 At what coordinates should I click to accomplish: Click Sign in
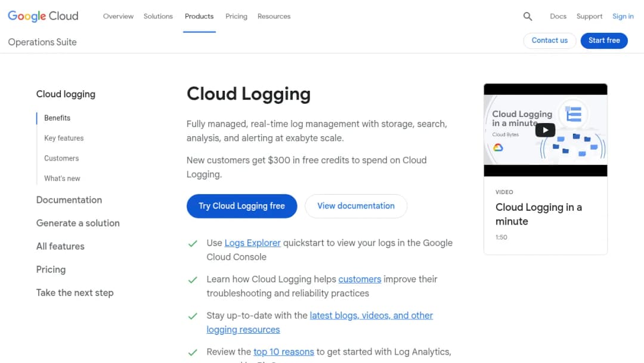tap(623, 17)
